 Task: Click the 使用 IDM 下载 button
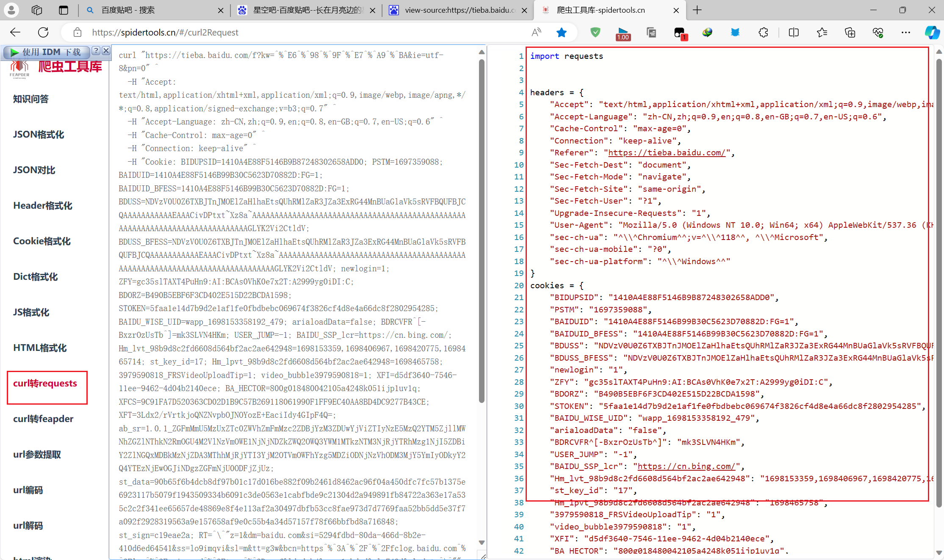point(47,52)
